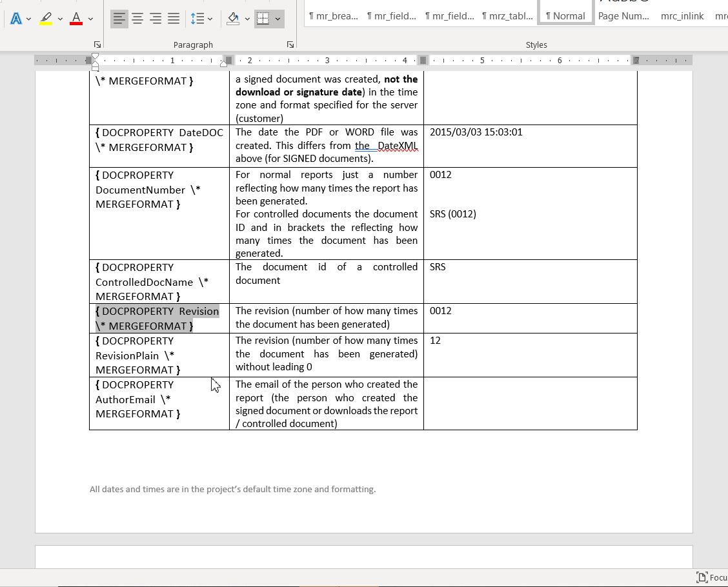Open line and paragraph spacing
728x587 pixels.
[197, 19]
